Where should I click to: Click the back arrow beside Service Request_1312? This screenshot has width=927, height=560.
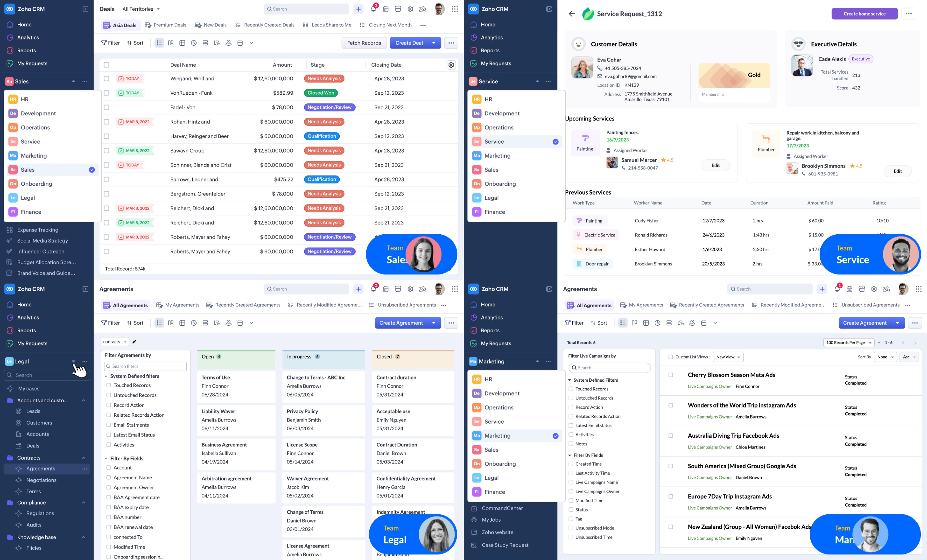click(x=571, y=14)
